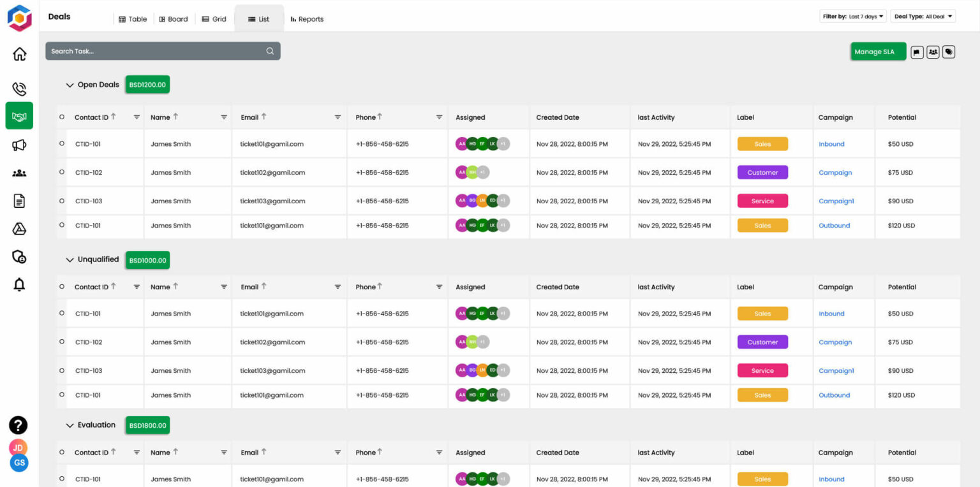Open help via the question mark icon

point(19,425)
